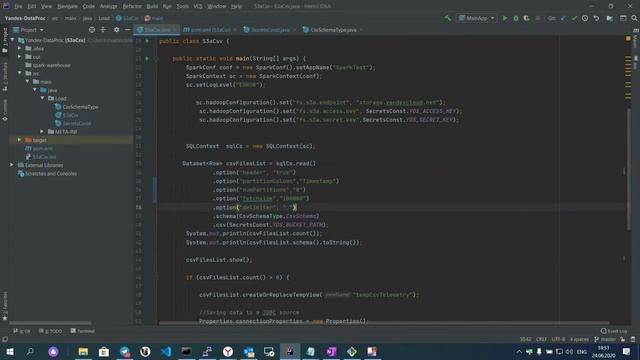Screen dimensions: 640x360
Task: Switch to the S3aCsv.java editor tab
Action: coord(157,30)
